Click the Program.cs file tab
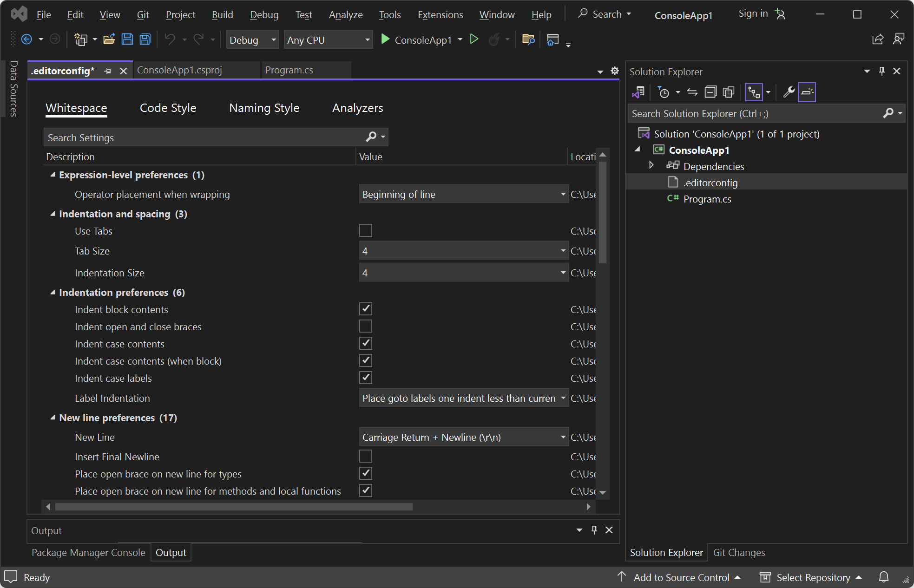 tap(290, 71)
